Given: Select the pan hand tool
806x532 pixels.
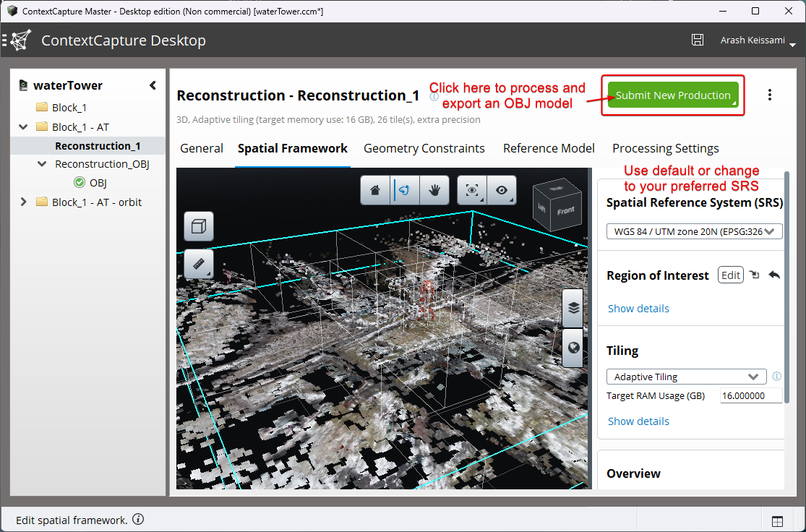Looking at the screenshot, I should (434, 190).
